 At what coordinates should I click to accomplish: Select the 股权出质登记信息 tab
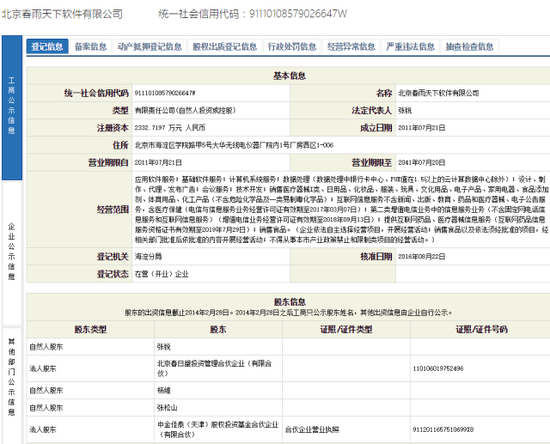pos(225,46)
